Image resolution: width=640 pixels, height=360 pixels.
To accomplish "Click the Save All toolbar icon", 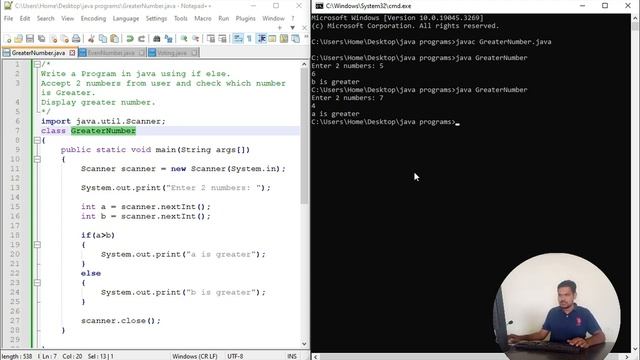I will click(x=41, y=39).
